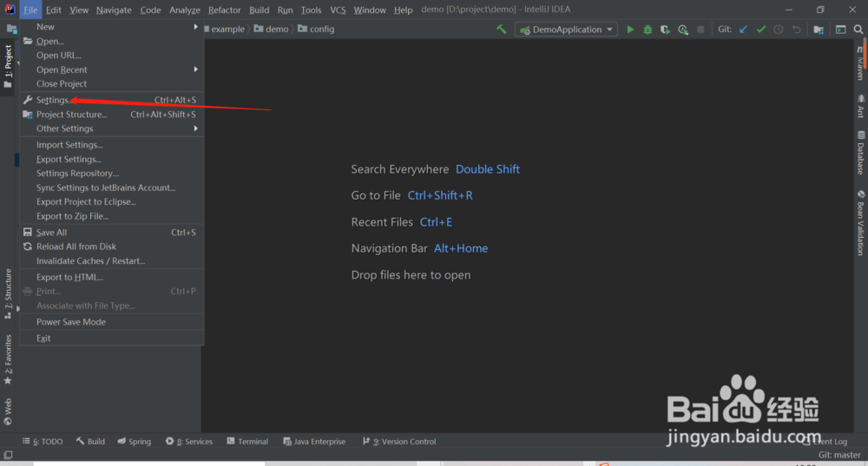
Task: Select Close Project
Action: (112, 83)
